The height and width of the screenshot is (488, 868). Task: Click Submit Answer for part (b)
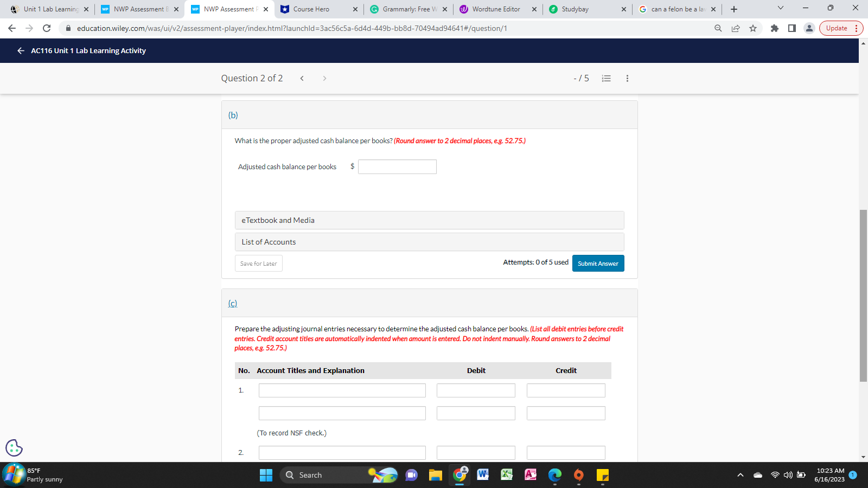click(x=598, y=264)
